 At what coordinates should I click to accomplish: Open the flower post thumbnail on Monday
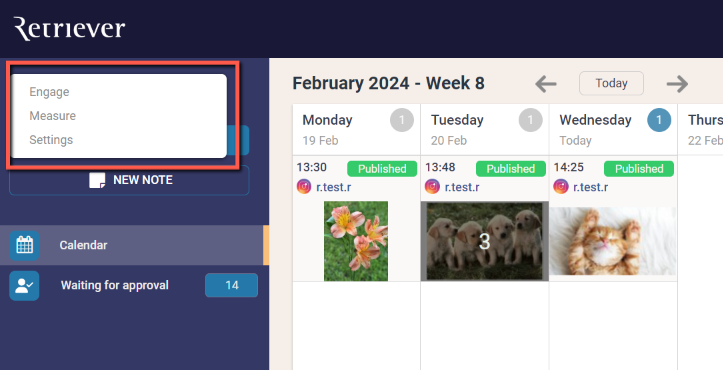coord(356,241)
